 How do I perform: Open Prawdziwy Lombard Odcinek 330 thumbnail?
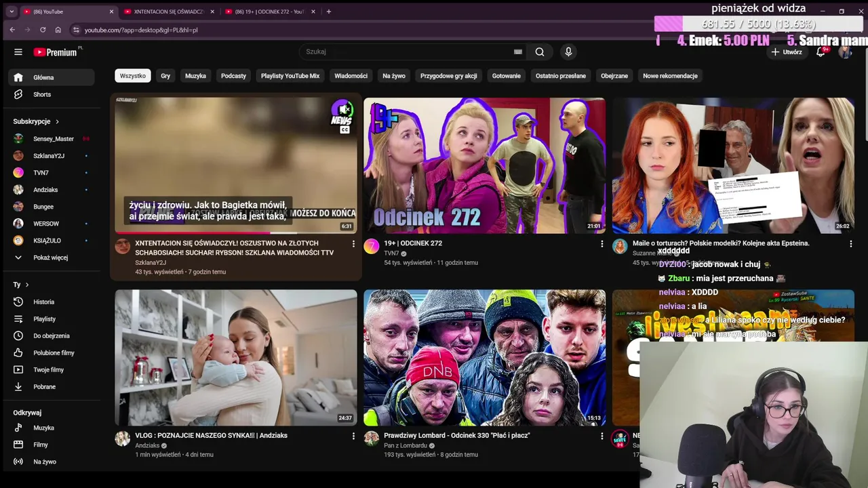click(484, 358)
